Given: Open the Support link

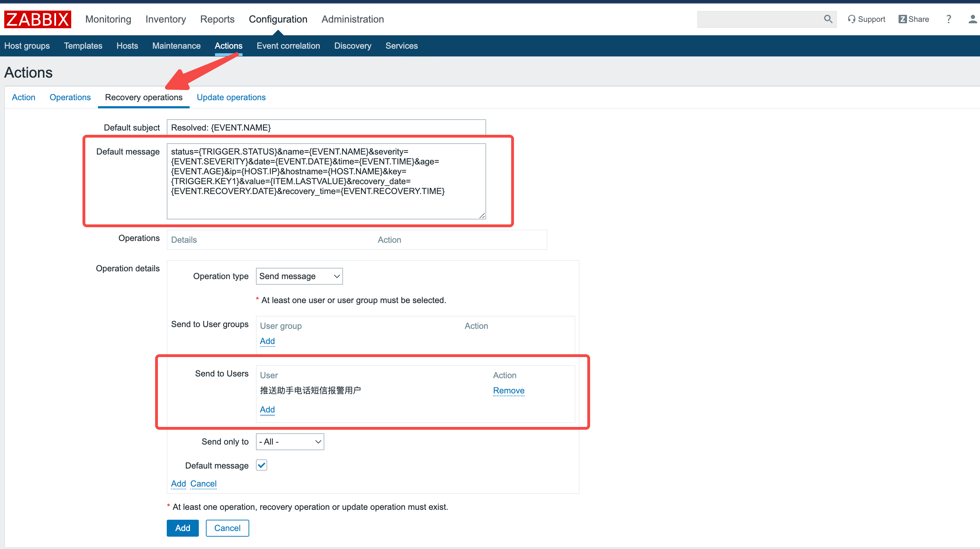Looking at the screenshot, I should coord(866,19).
